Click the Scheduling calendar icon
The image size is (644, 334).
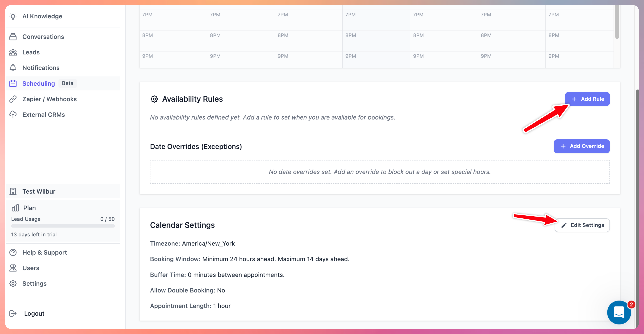[13, 83]
